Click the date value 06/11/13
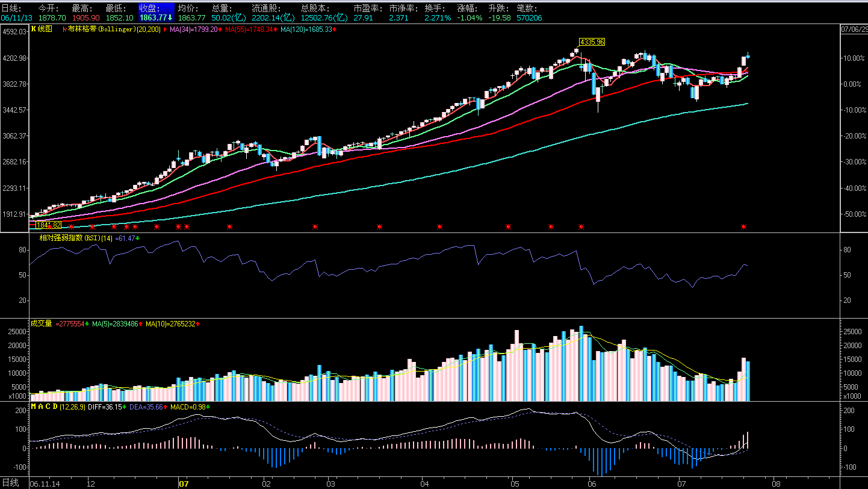 (16, 18)
